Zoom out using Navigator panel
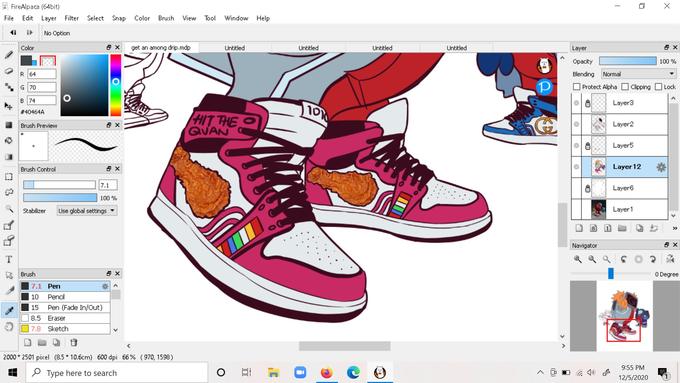Screen dimensions: 680x383 click(592, 259)
